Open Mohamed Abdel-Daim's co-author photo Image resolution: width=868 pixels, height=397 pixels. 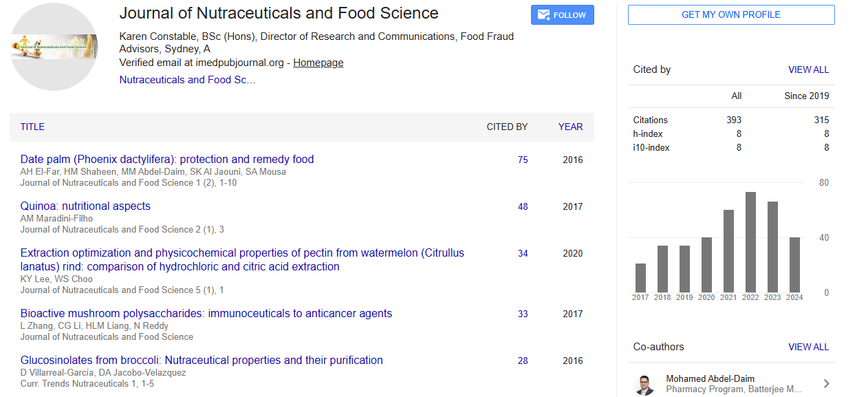644,384
